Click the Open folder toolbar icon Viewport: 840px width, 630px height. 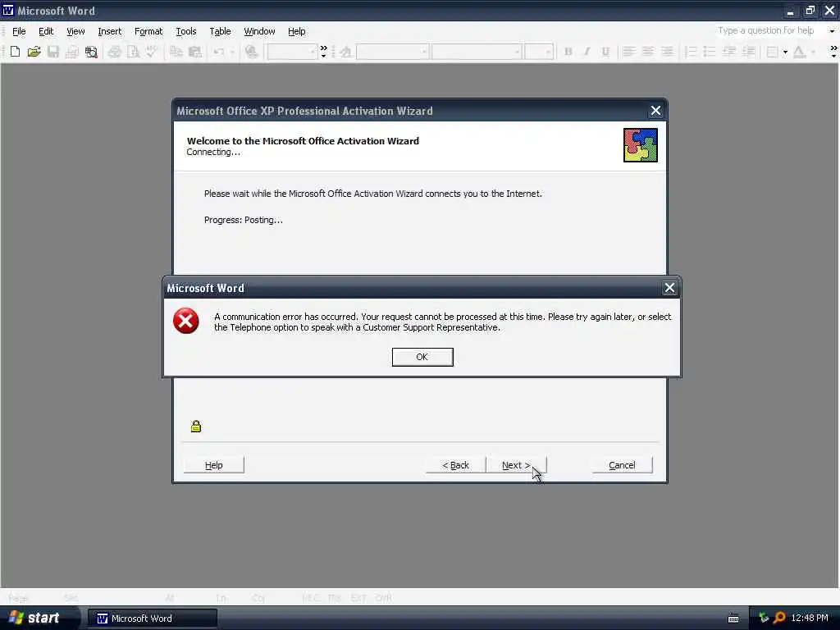(x=34, y=52)
